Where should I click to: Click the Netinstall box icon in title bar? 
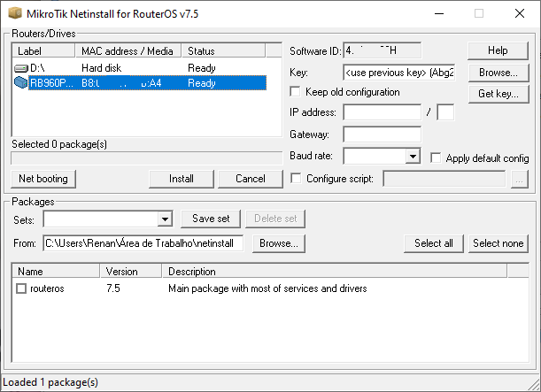coord(15,13)
